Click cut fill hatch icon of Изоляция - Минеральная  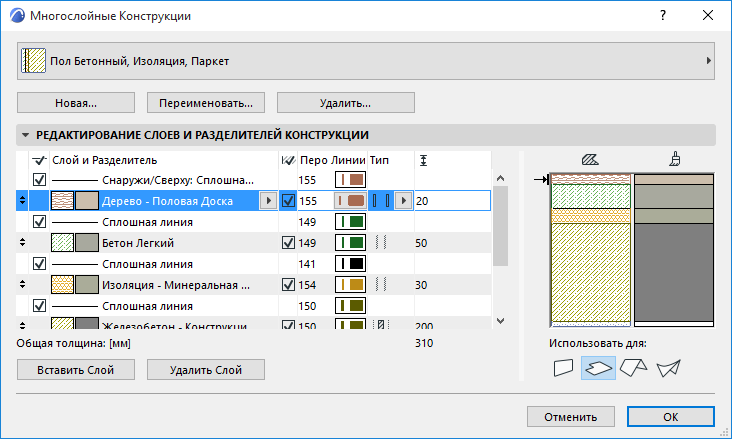[62, 285]
